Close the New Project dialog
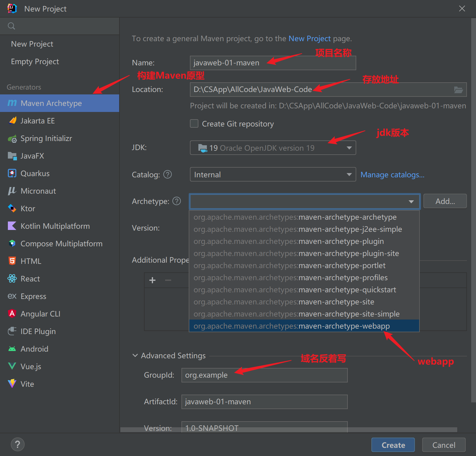 click(x=462, y=8)
